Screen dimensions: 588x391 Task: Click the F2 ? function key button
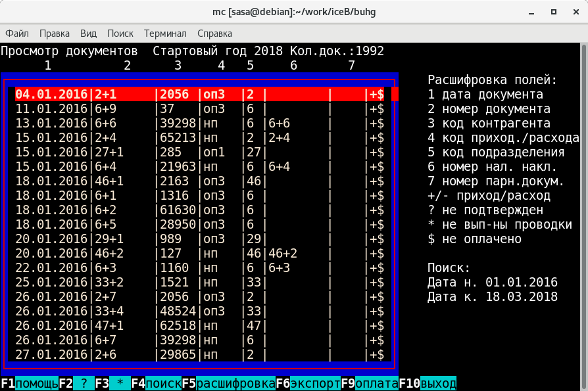click(76, 384)
